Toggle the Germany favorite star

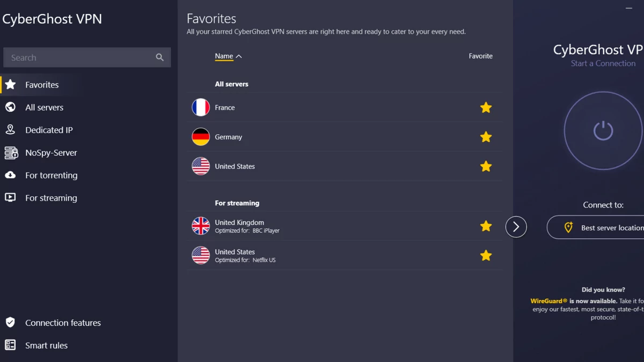[486, 137]
